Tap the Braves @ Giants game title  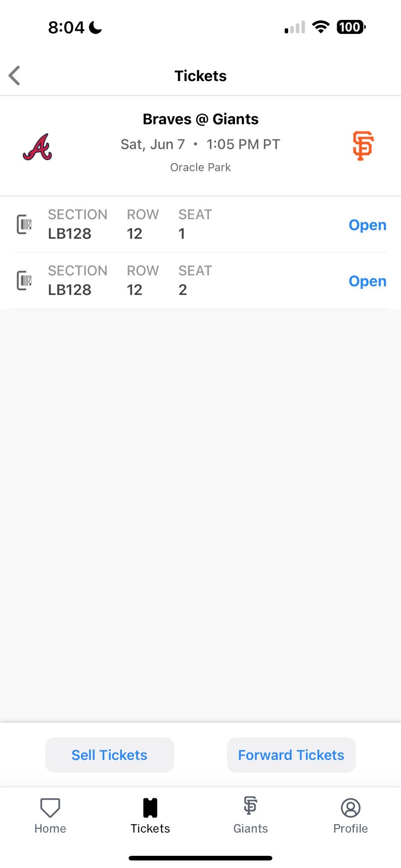[200, 119]
